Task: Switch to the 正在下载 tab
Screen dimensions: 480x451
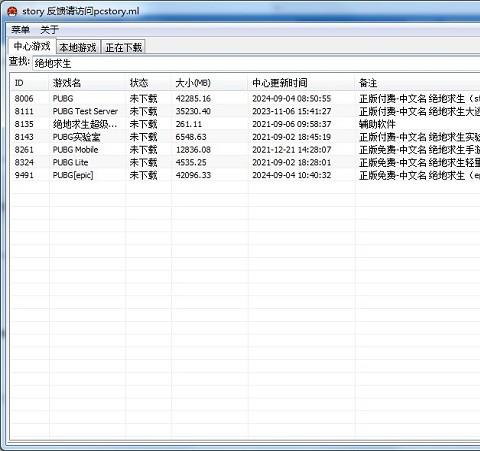Action: 123,47
